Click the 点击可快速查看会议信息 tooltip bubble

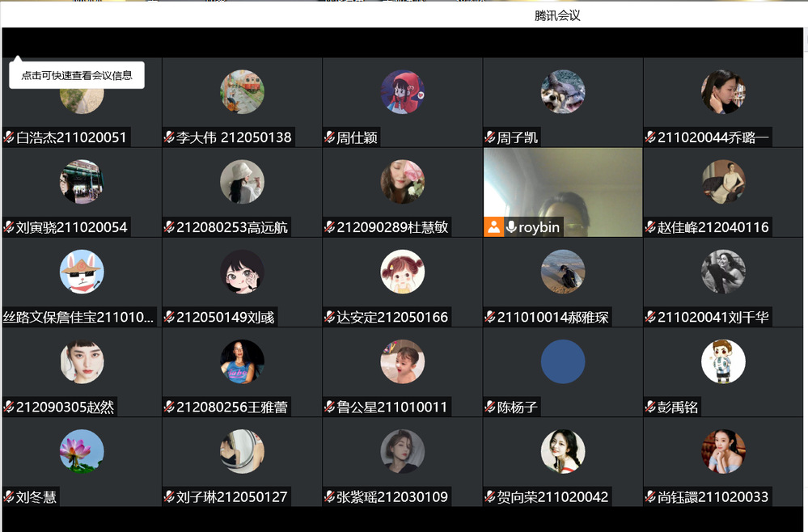[77, 75]
